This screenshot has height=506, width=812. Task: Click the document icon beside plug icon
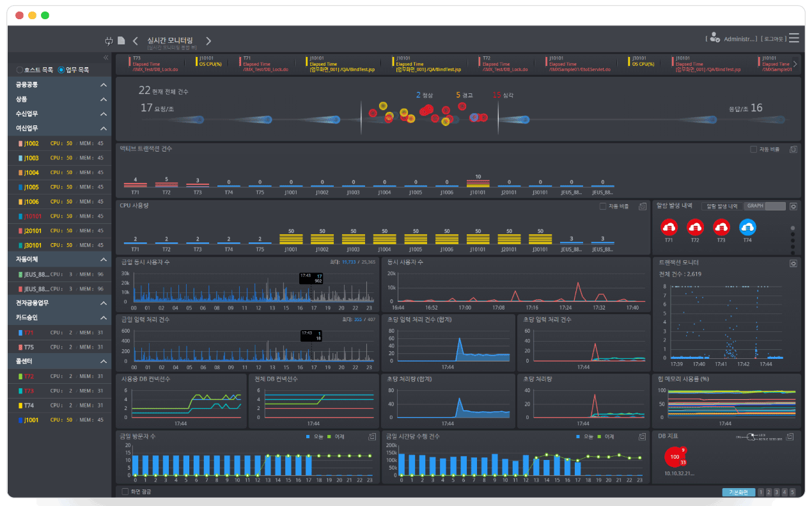tap(121, 41)
